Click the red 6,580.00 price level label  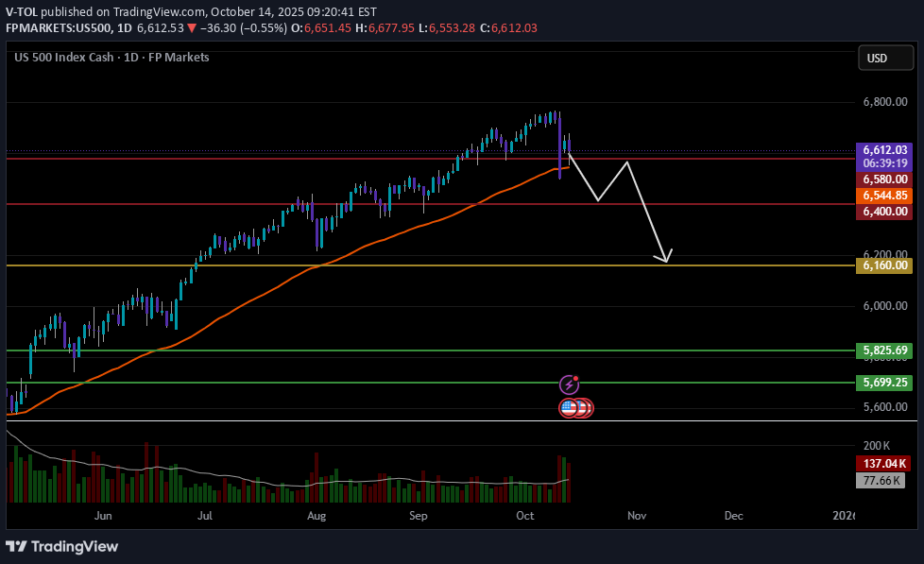click(x=884, y=179)
